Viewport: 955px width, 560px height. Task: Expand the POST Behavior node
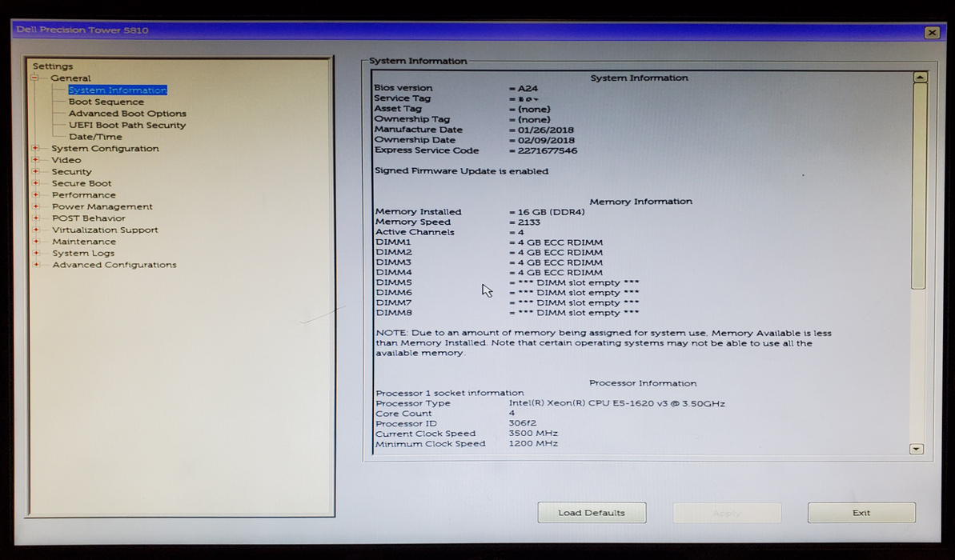point(35,218)
